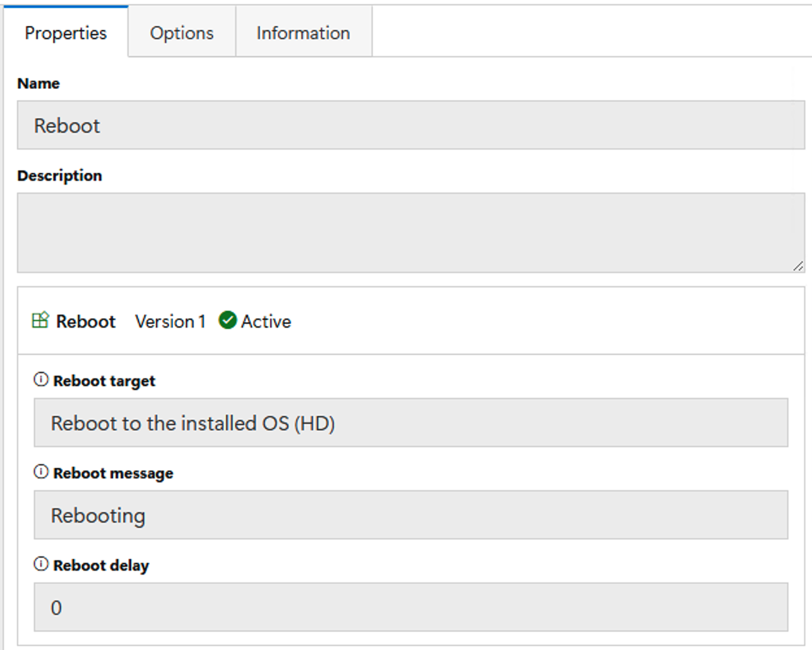Click the Reboot target label
The width and height of the screenshot is (812, 650).
(x=104, y=381)
